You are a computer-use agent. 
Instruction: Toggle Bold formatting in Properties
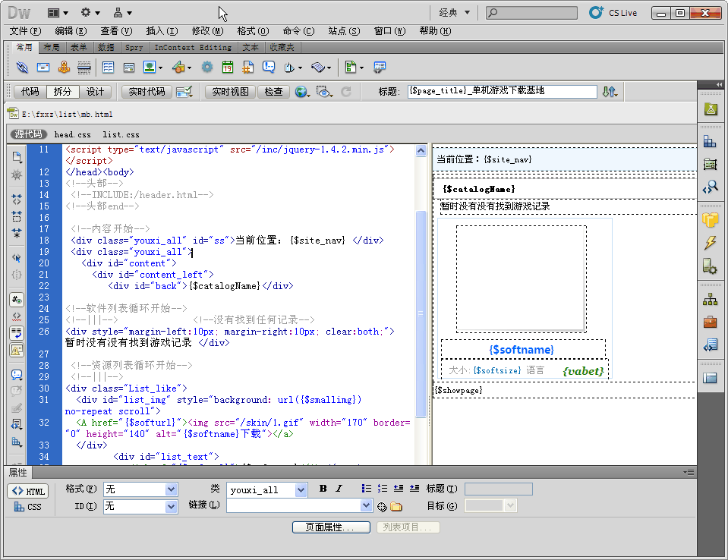tap(323, 488)
